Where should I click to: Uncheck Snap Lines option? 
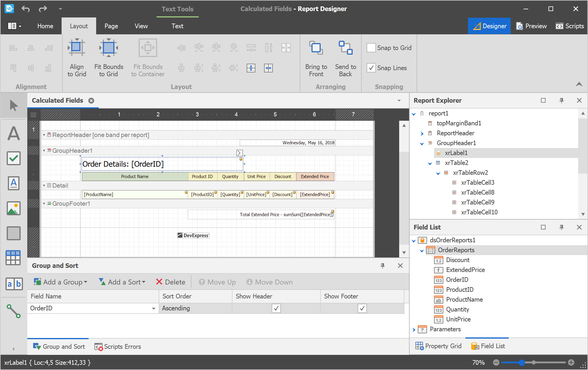[371, 68]
